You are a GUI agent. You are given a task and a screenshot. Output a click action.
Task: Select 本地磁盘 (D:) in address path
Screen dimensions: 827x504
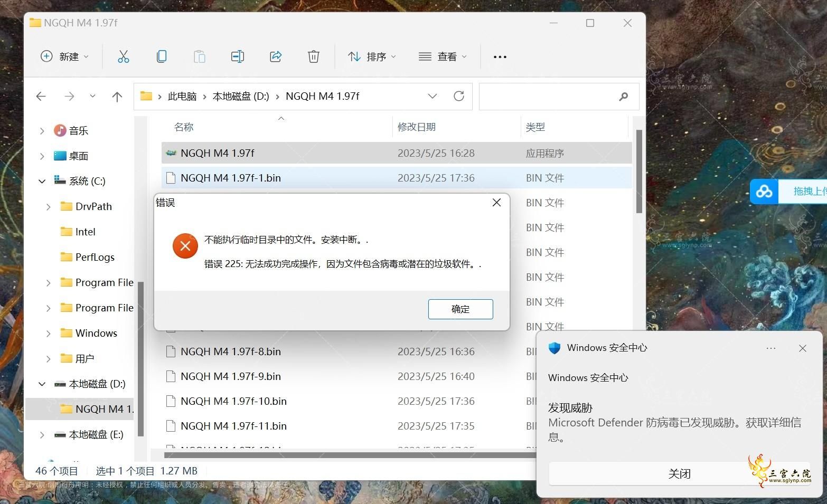pyautogui.click(x=241, y=96)
